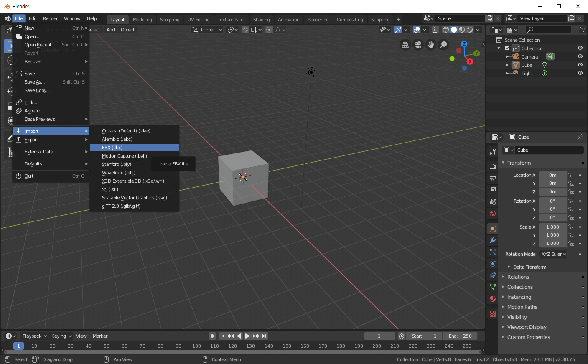Jump to the timeline start frame
The image size is (588, 364).
click(222, 336)
